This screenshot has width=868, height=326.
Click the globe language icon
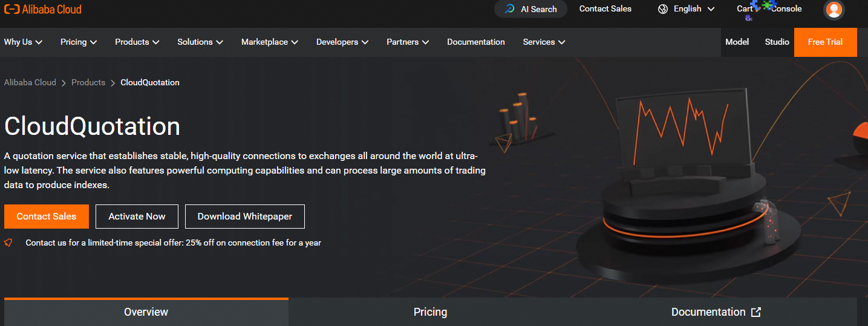click(663, 9)
